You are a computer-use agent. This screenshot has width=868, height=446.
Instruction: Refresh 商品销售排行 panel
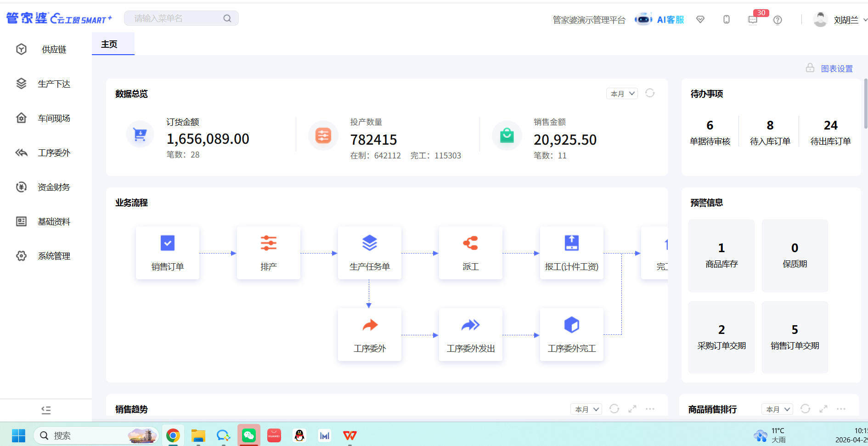click(x=805, y=409)
